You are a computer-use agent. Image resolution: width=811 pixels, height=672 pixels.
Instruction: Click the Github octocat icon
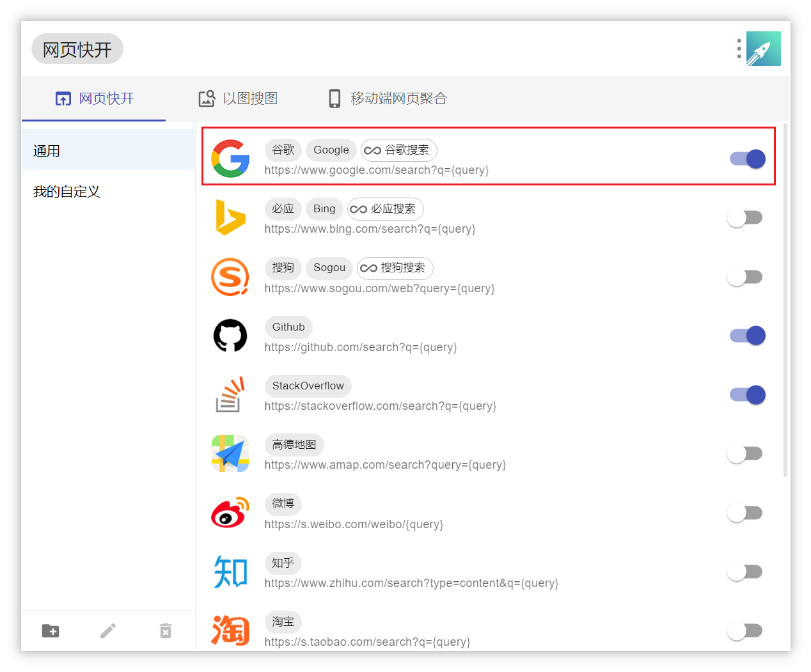coord(230,336)
